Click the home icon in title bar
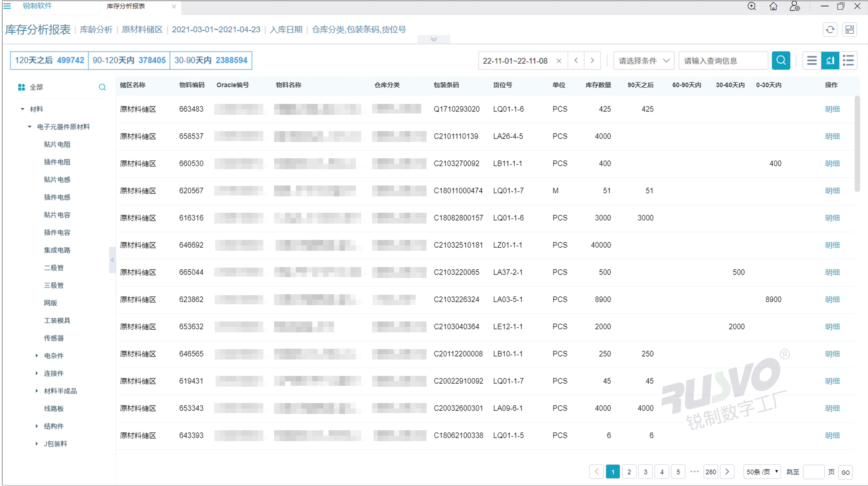868x486 pixels. click(x=773, y=6)
